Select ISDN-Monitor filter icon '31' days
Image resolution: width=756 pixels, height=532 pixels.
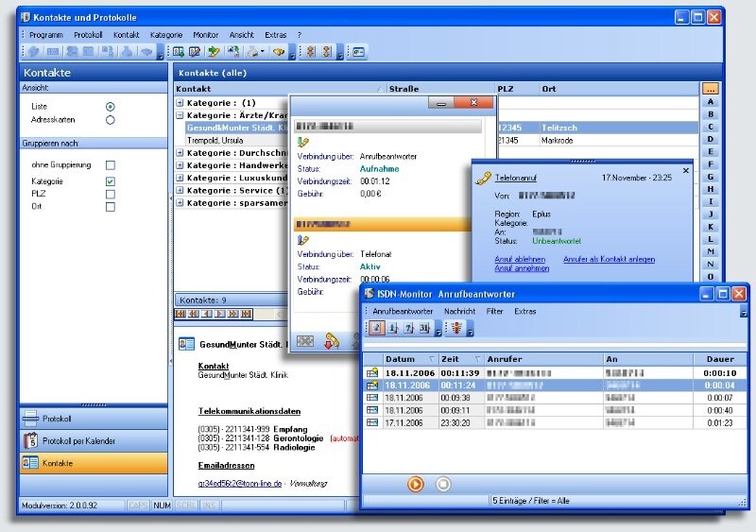(424, 329)
